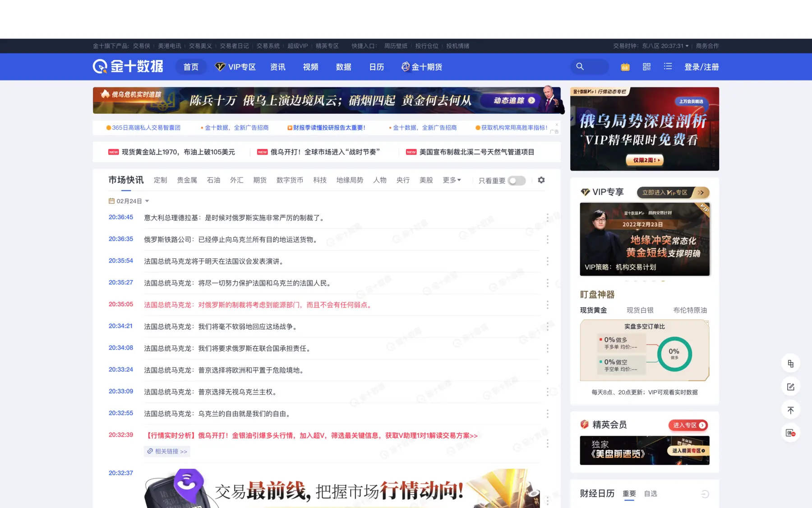Image resolution: width=812 pixels, height=508 pixels.
Task: Open the gift box icon in header
Action: pyautogui.click(x=625, y=67)
